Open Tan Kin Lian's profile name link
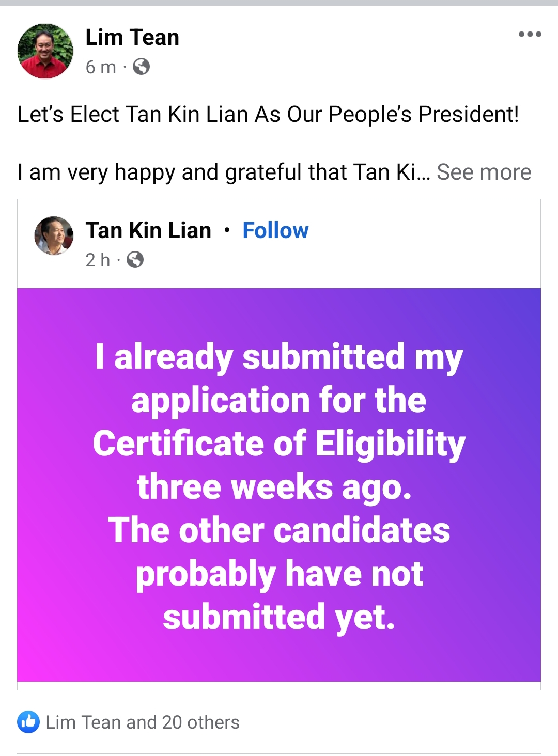This screenshot has width=558, height=756. 148,230
